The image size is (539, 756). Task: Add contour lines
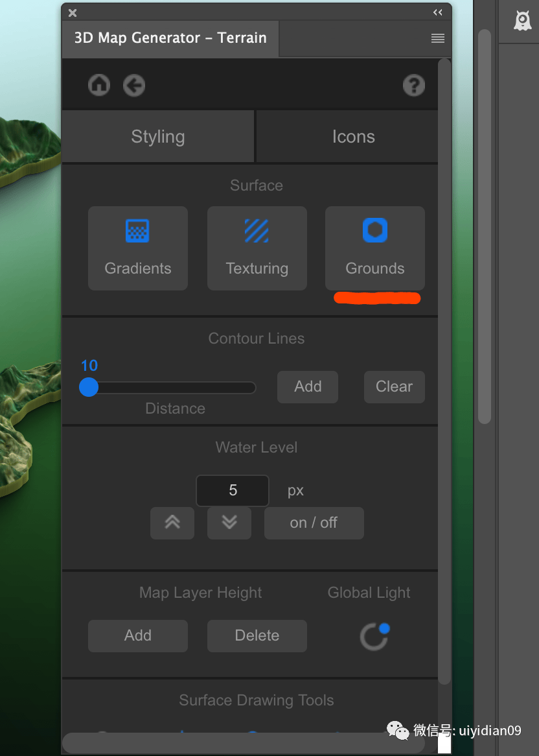[307, 386]
